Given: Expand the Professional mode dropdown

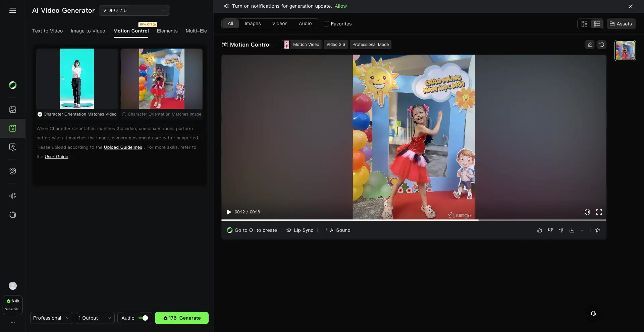Looking at the screenshot, I should (x=51, y=318).
